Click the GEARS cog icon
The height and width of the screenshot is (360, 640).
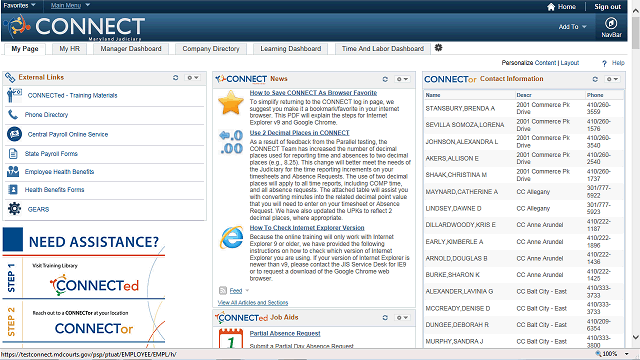[14, 209]
